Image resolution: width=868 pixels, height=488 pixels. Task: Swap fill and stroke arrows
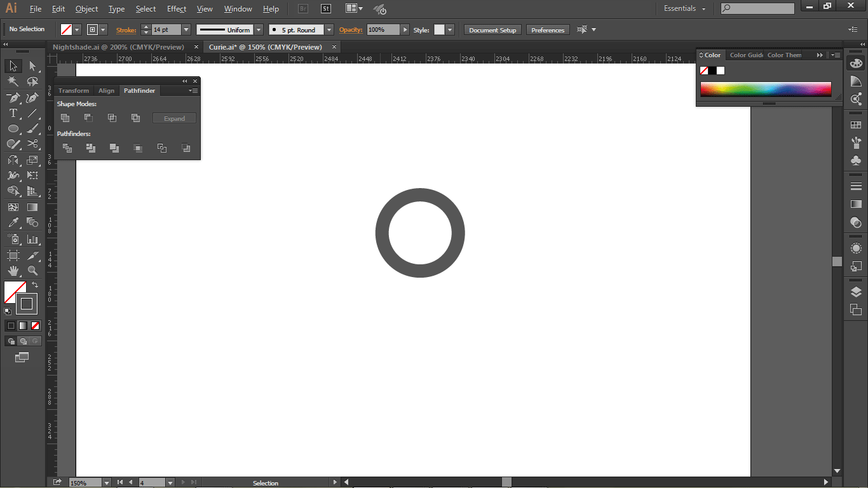pos(35,285)
